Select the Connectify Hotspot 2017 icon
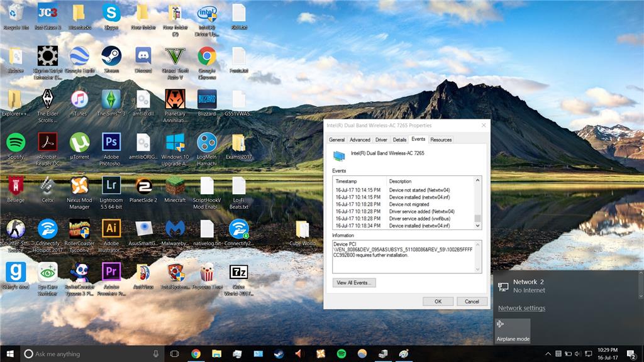The height and width of the screenshot is (362, 644). point(48,236)
